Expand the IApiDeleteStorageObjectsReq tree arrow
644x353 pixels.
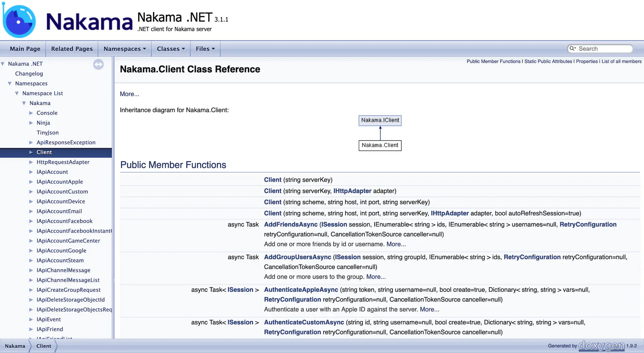coord(31,310)
